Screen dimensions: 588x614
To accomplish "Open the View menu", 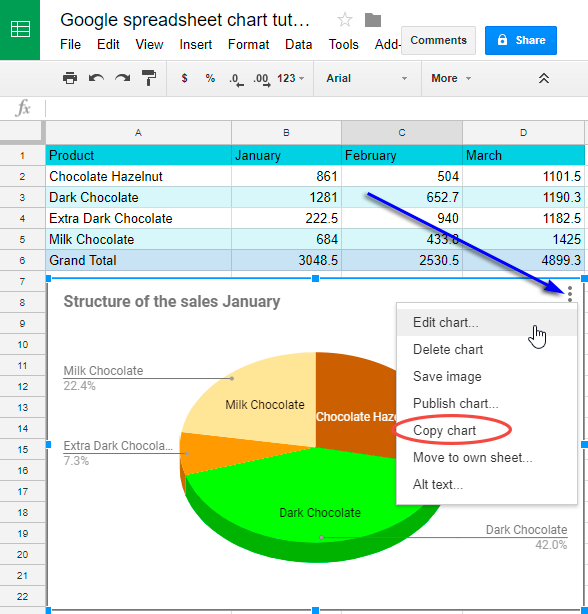I will click(x=149, y=45).
